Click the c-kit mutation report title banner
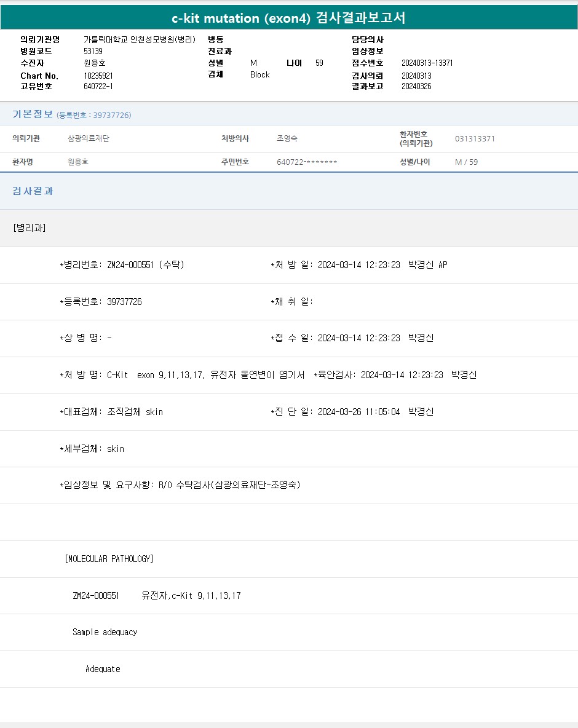The width and height of the screenshot is (578, 728). click(288, 18)
